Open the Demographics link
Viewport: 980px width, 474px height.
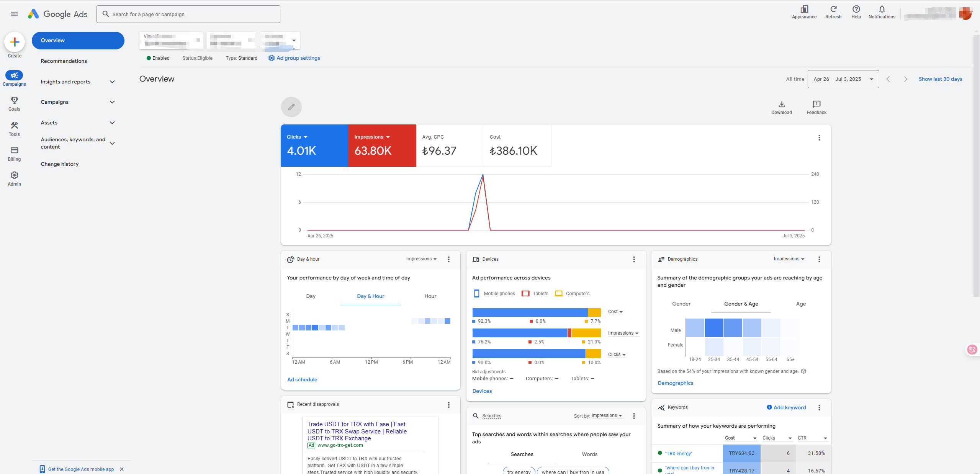pyautogui.click(x=675, y=383)
